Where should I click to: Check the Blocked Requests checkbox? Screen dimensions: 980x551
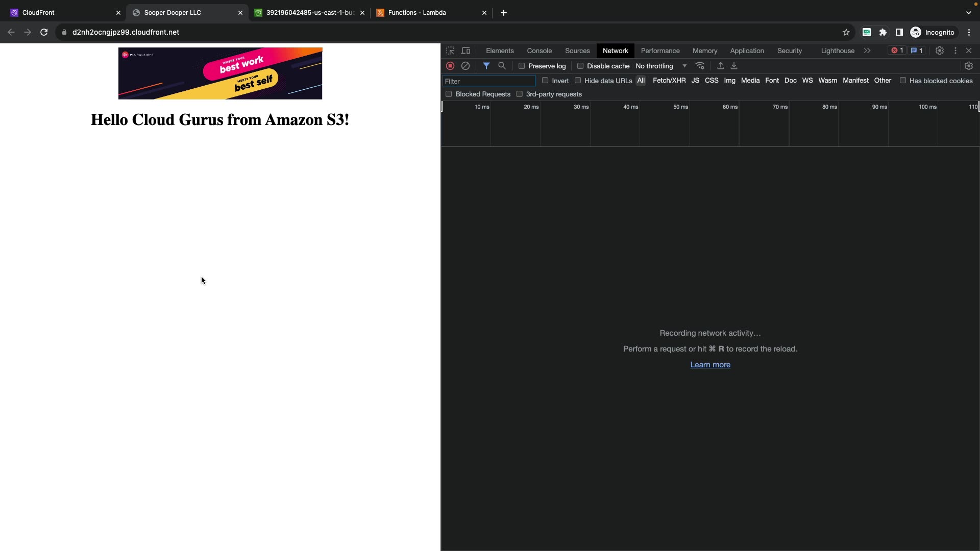[449, 94]
